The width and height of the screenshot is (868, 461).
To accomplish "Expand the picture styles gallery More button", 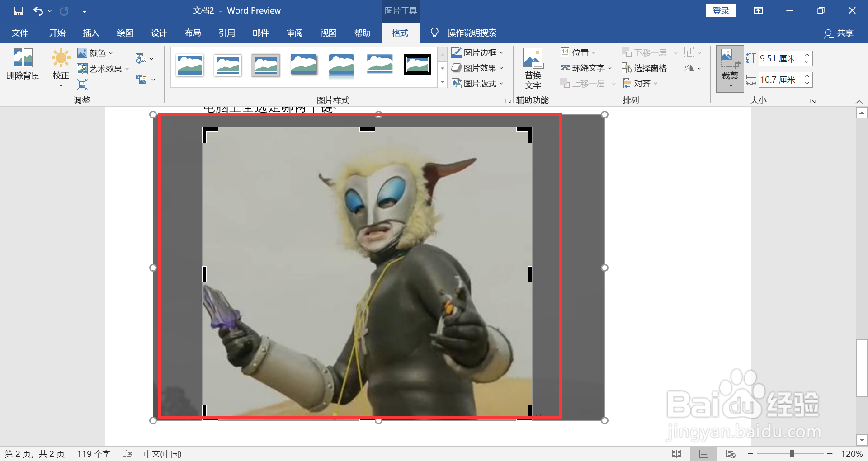I will pos(443,82).
